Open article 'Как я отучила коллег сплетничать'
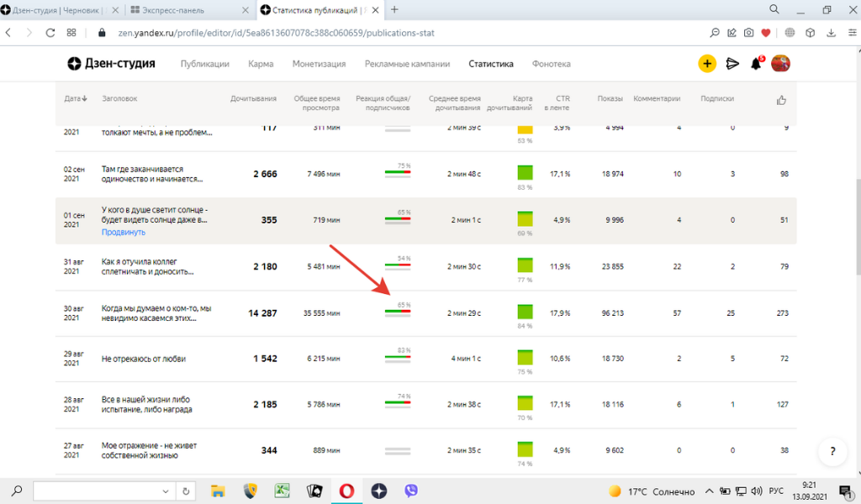861x504 pixels. pos(147,266)
